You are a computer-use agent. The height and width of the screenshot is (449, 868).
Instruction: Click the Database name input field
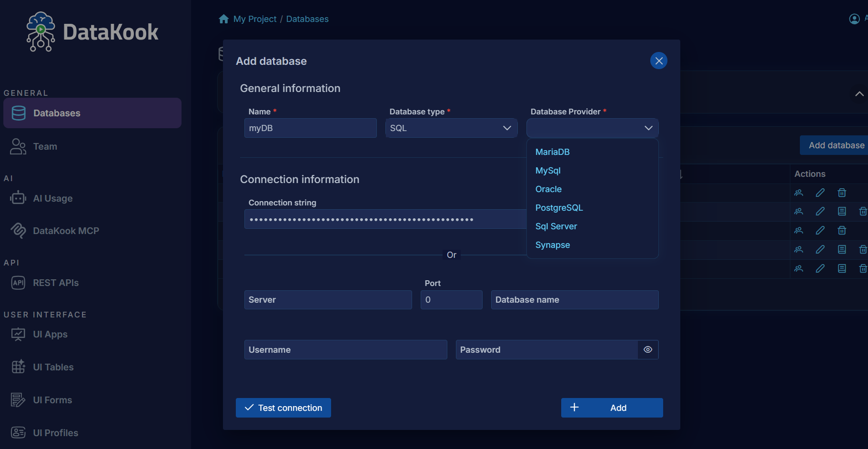pos(575,300)
